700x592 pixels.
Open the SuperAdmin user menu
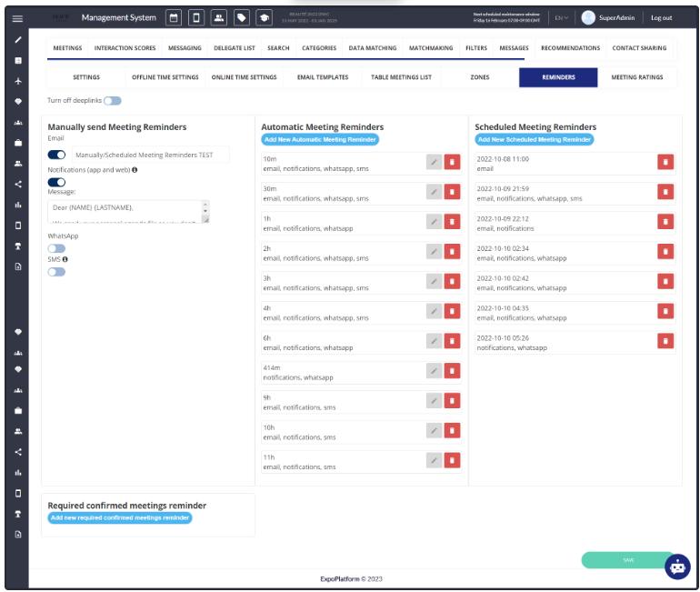pyautogui.click(x=608, y=17)
